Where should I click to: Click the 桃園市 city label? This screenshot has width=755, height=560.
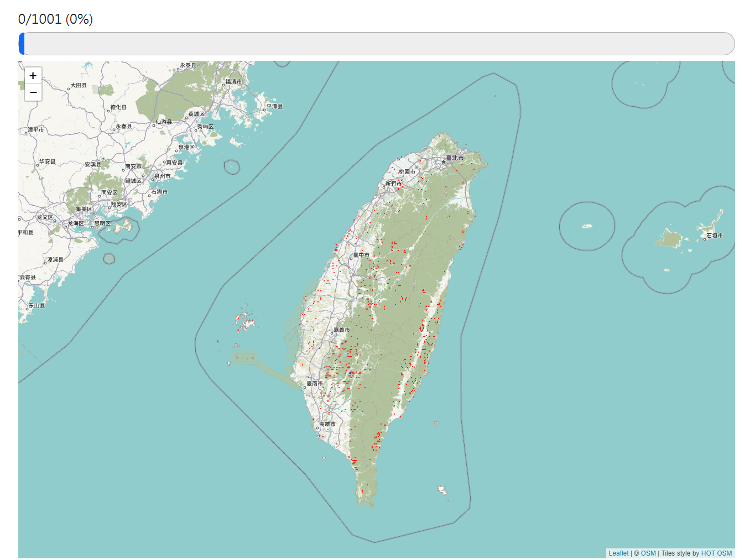pyautogui.click(x=407, y=171)
